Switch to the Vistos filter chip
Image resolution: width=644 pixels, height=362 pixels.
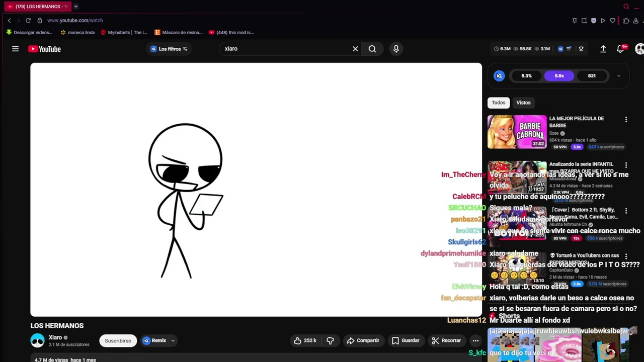pyautogui.click(x=523, y=103)
